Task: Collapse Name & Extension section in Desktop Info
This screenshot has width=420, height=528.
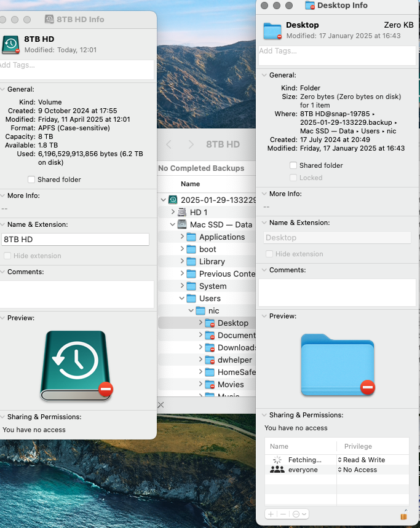Action: click(264, 223)
